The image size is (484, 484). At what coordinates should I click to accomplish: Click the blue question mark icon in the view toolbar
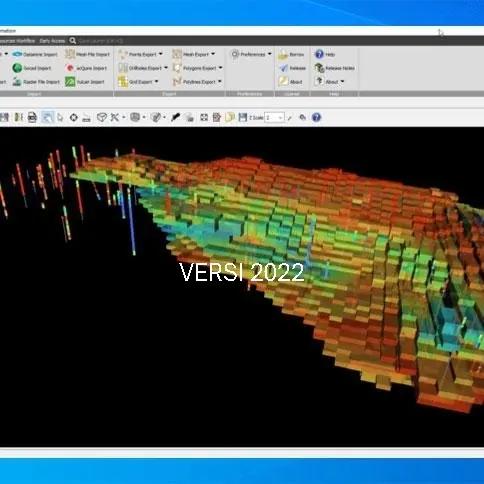(316, 117)
